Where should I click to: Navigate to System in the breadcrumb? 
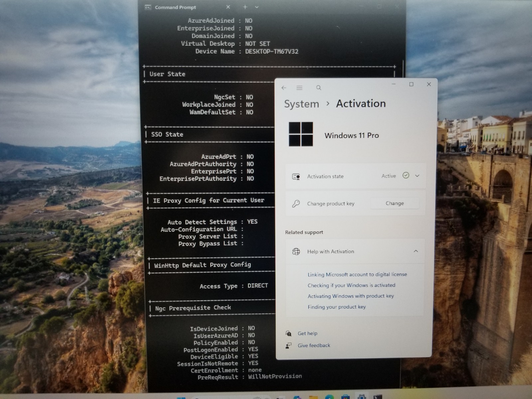pos(302,104)
